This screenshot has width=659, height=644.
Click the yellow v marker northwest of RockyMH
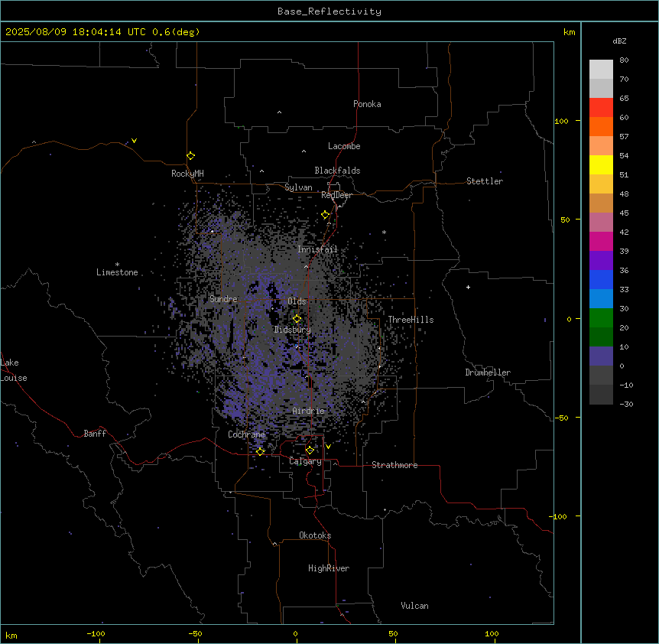(134, 141)
